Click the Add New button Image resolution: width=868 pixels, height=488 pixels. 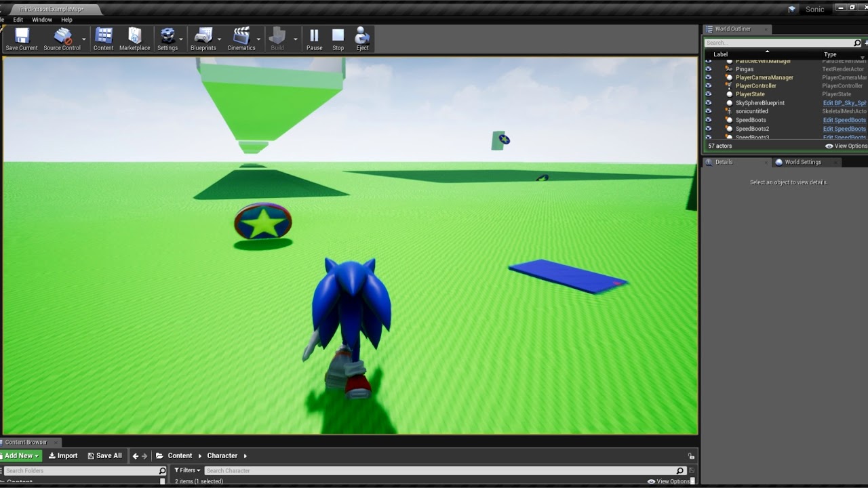click(x=20, y=455)
